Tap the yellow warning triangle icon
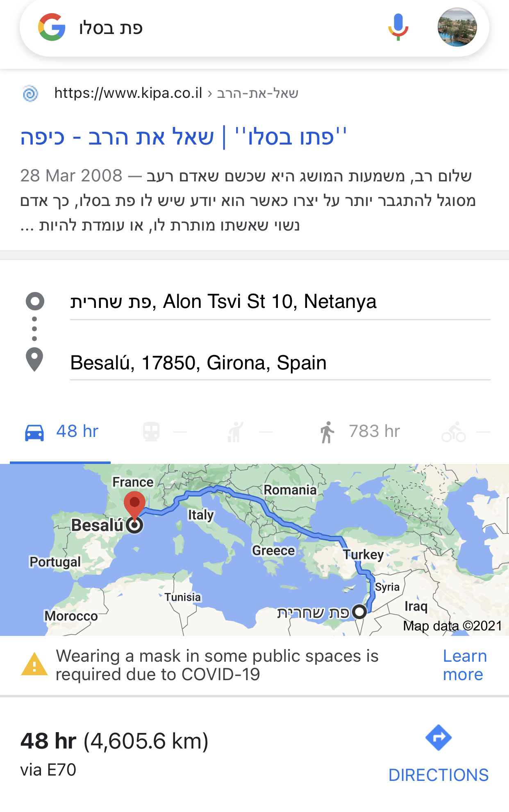This screenshot has width=509, height=812. pyautogui.click(x=34, y=664)
